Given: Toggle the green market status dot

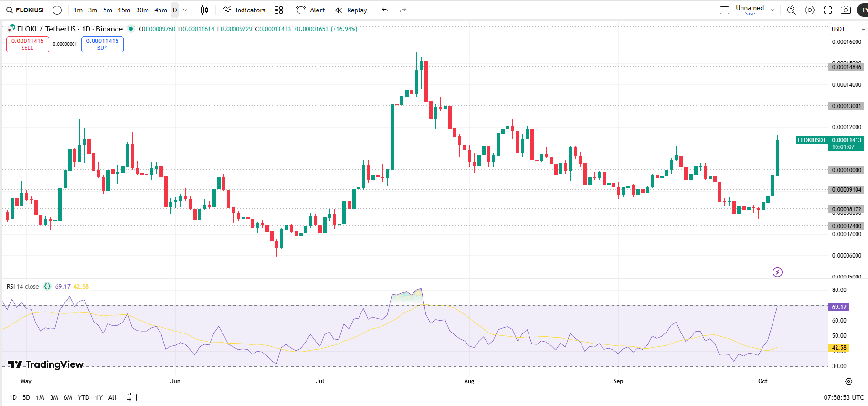Looking at the screenshot, I should (131, 29).
